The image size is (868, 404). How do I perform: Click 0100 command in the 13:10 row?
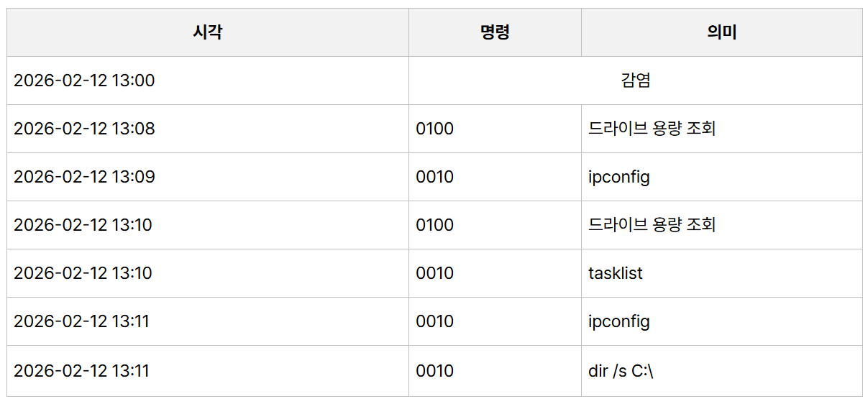[x=435, y=225]
